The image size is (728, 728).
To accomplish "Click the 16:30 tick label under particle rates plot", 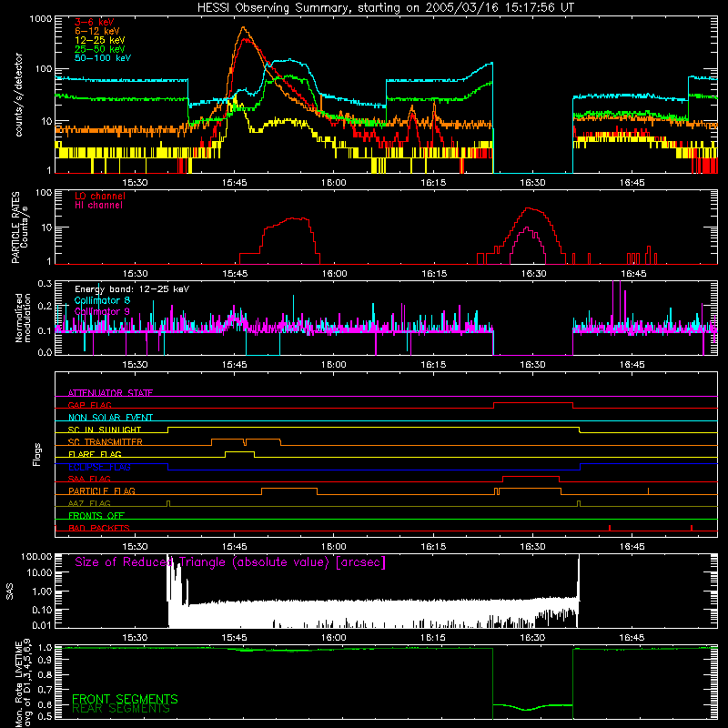I will tap(533, 274).
